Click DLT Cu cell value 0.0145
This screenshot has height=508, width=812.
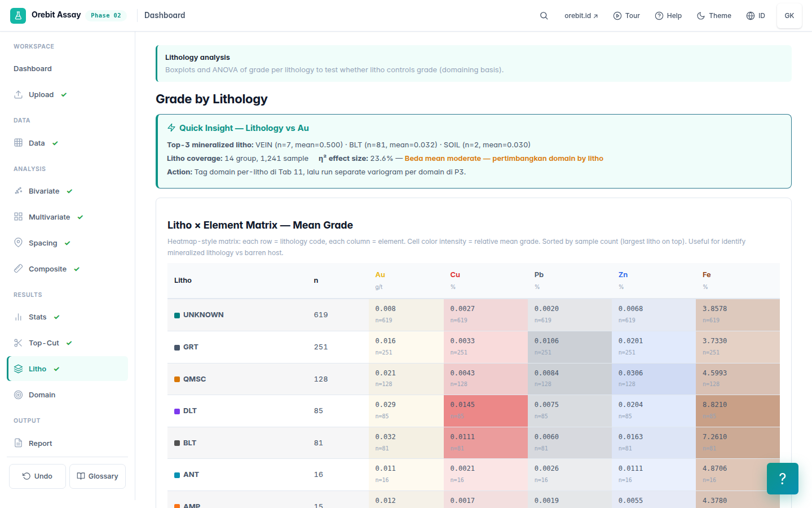tap(462, 405)
